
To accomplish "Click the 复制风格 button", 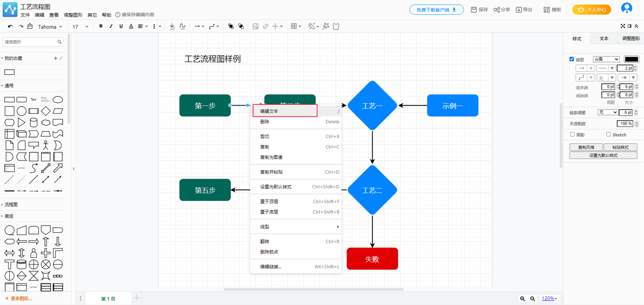I will click(x=586, y=147).
